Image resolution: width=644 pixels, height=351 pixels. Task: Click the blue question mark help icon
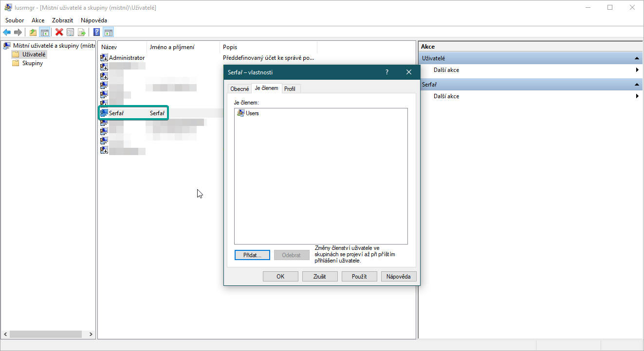point(97,33)
